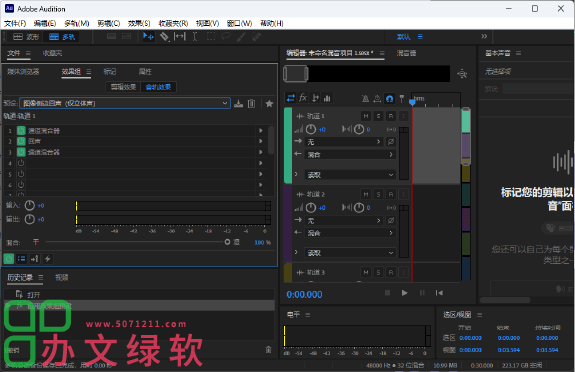575x372 pixels.
Task: Click the marker pin icon in editor
Action: [x=402, y=98]
